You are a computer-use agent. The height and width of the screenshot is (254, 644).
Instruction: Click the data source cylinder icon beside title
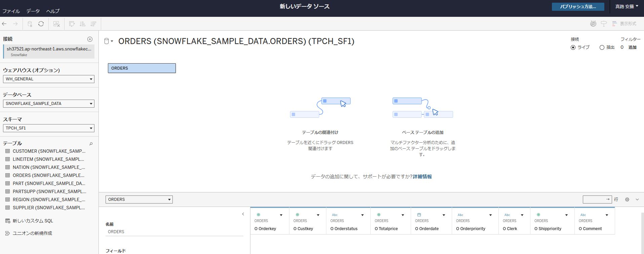pos(107,41)
